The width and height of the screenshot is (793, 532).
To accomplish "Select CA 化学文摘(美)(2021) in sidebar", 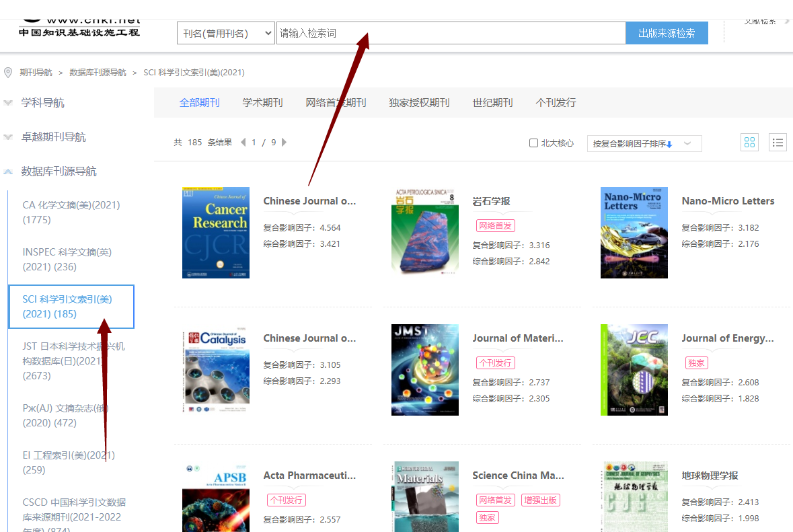I will point(71,213).
